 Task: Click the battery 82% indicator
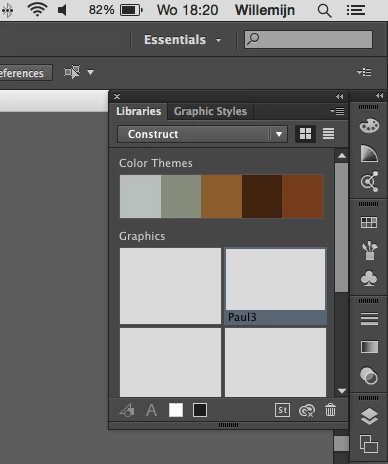pyautogui.click(x=116, y=10)
